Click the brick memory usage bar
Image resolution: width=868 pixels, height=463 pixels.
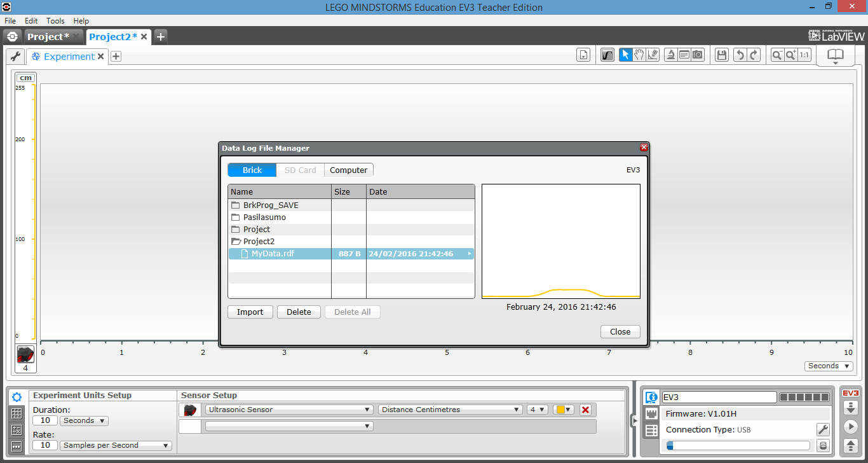738,446
